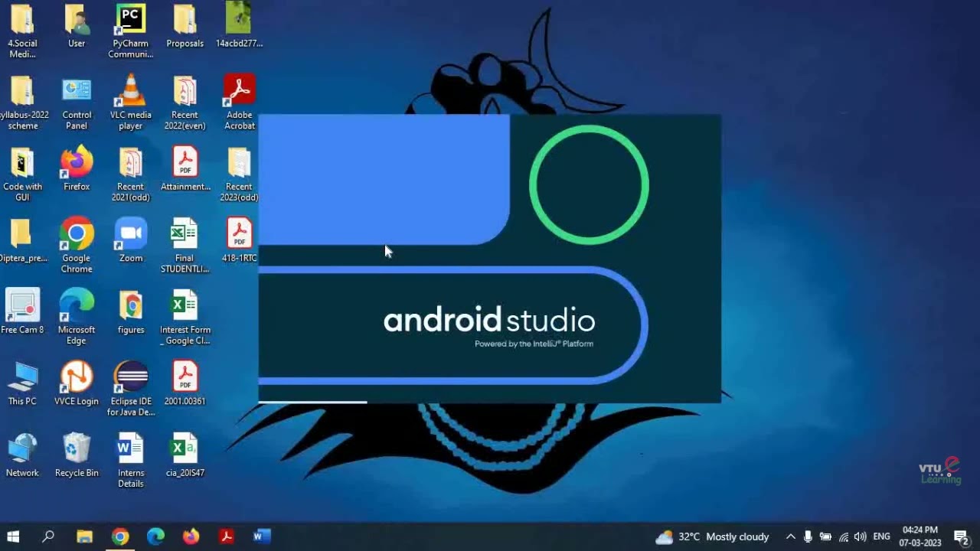Select the Interns Details Word document
The image size is (980, 551).
pyautogui.click(x=131, y=461)
